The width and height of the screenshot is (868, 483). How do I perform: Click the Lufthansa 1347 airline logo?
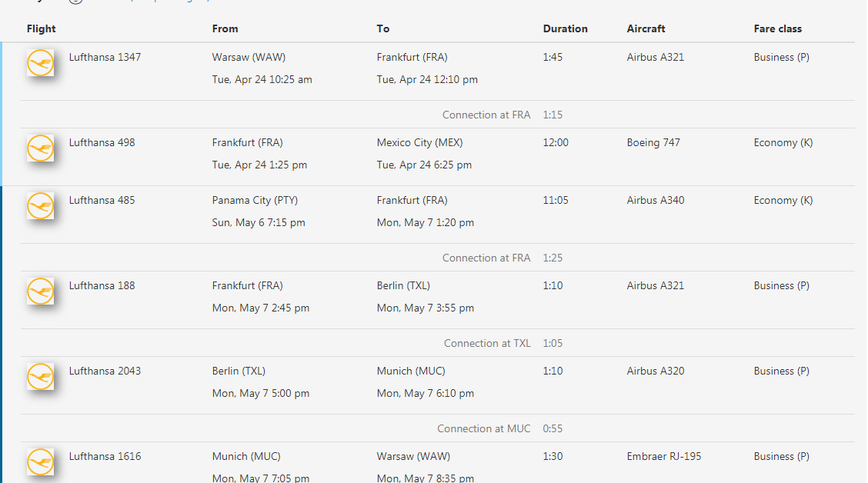(x=41, y=62)
